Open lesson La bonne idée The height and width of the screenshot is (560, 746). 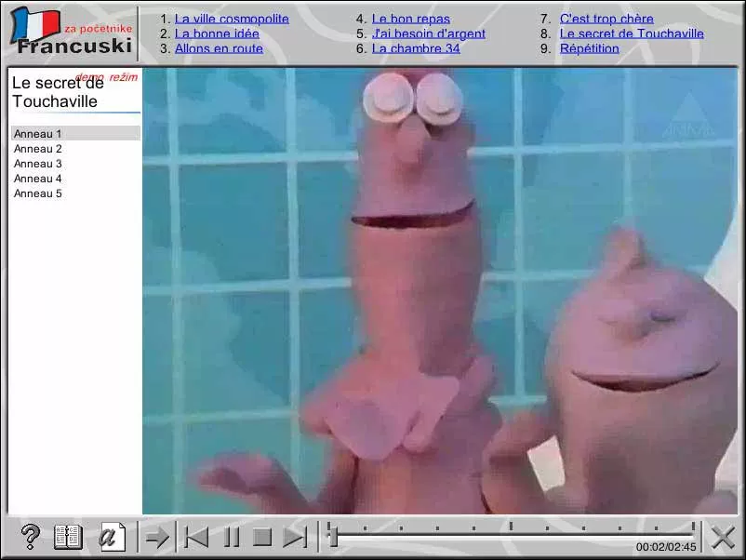[x=217, y=33]
